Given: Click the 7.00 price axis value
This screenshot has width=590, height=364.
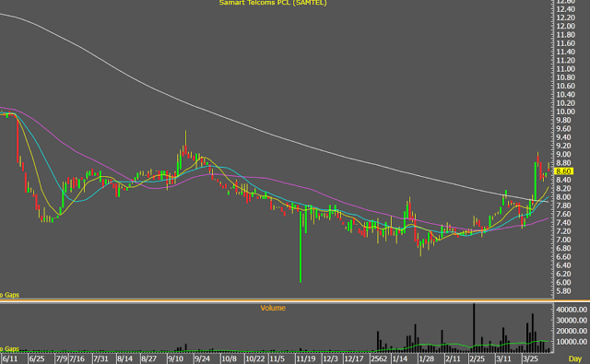Looking at the screenshot, I should (564, 240).
